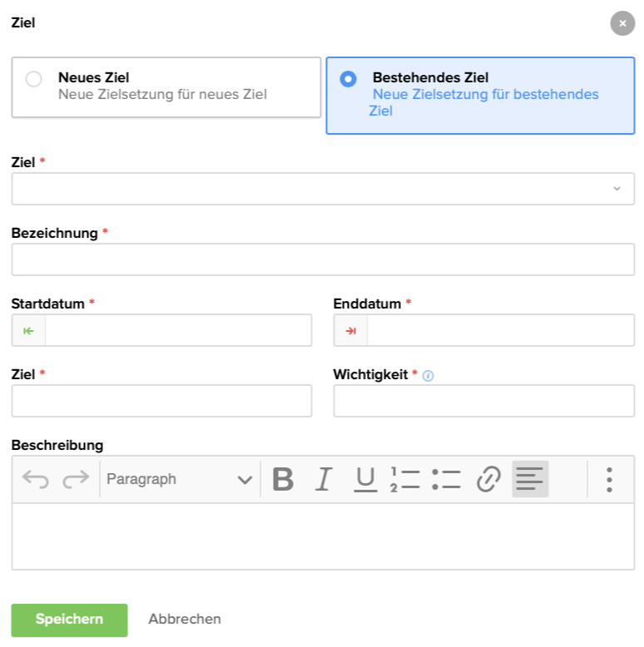This screenshot has height=647, width=644.
Task: Insert a numbered list
Action: [405, 479]
